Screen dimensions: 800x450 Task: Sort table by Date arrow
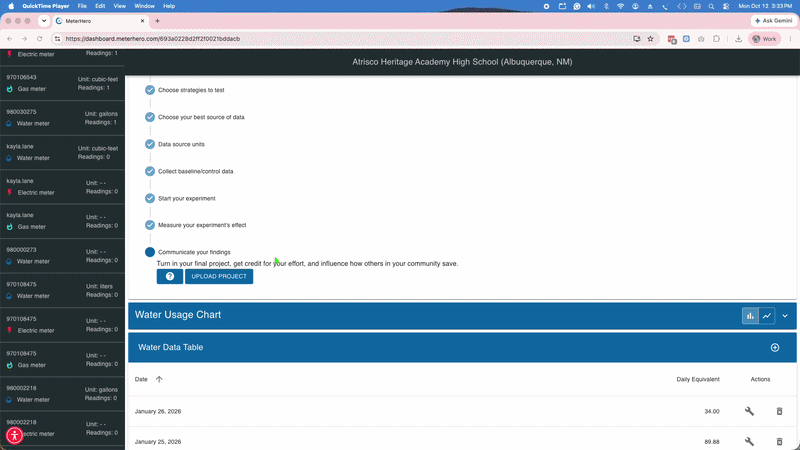159,379
